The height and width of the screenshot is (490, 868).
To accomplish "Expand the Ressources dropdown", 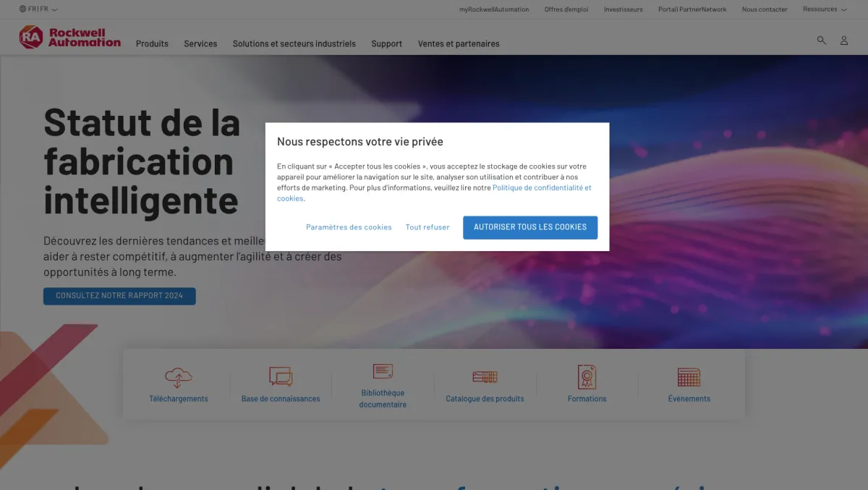I will [825, 9].
